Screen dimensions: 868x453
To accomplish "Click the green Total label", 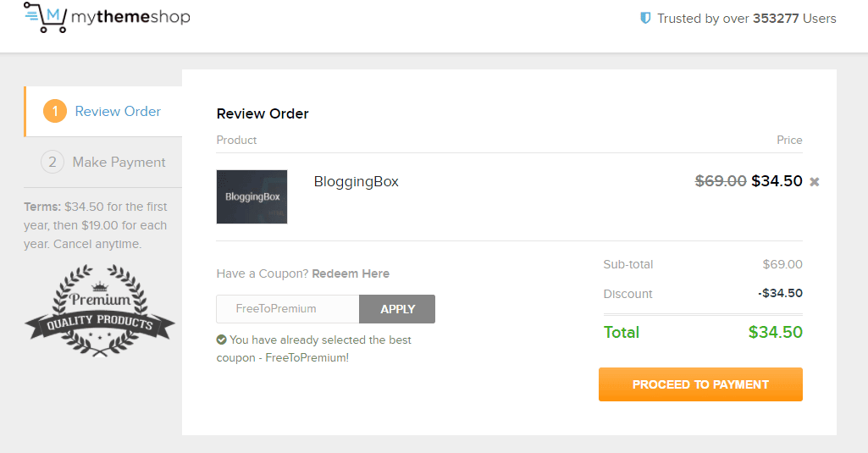I will pos(621,332).
